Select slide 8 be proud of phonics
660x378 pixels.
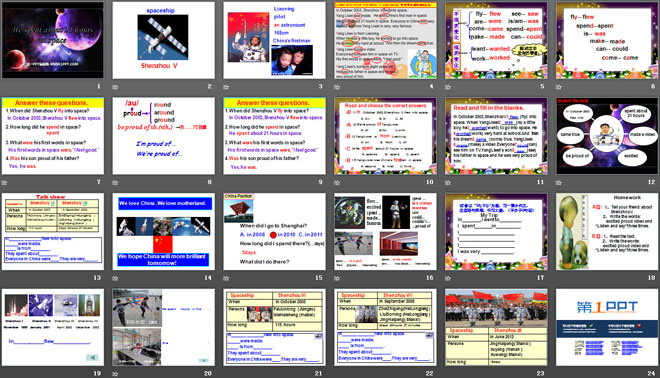click(163, 136)
